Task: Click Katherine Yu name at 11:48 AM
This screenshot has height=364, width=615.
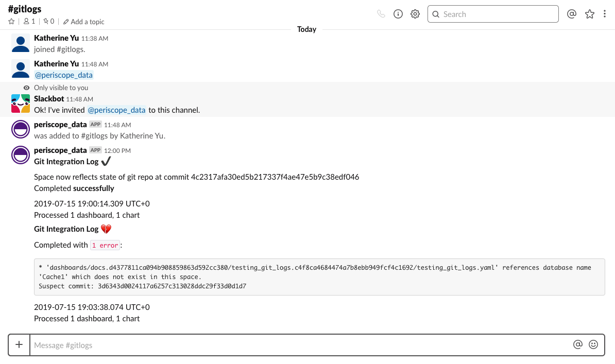Action: [57, 64]
